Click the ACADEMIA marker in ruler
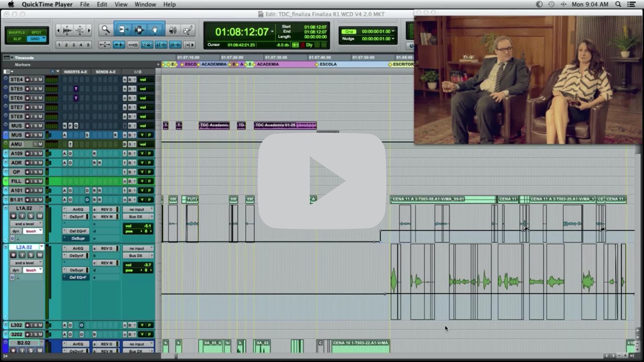Image resolution: width=644 pixels, height=362 pixels. [268, 64]
